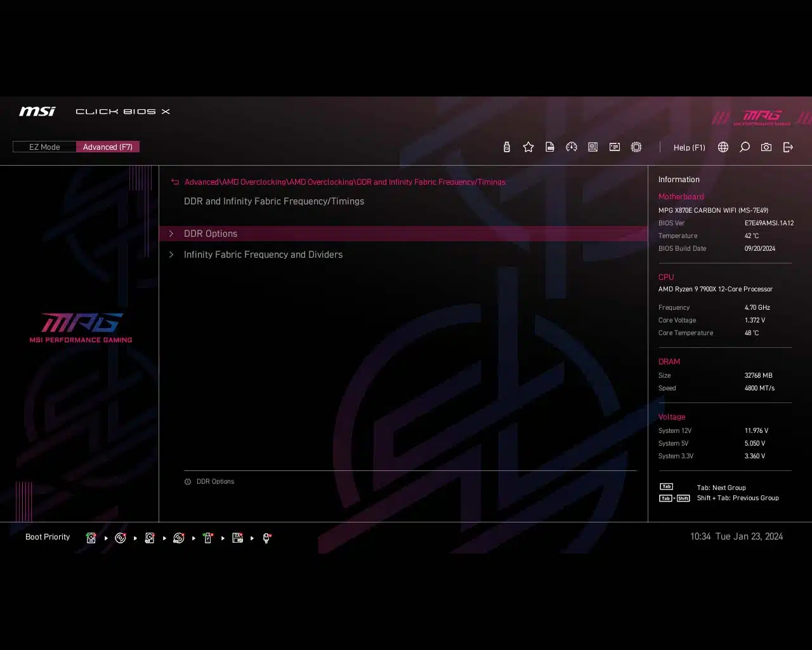Expand the DDR Options chevron
Image resolution: width=812 pixels, height=650 pixels.
(x=171, y=234)
